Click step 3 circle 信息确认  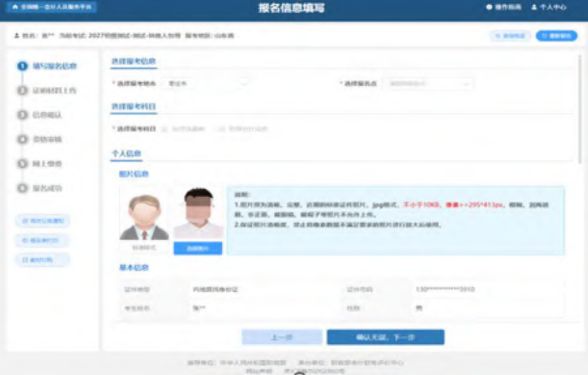(23, 115)
